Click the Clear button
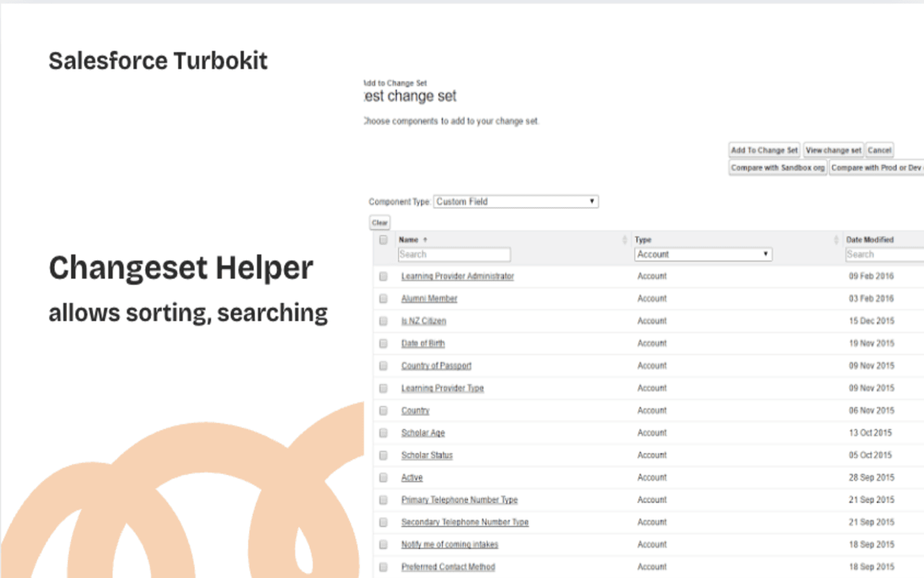Viewport: 924px width, 578px height. click(x=380, y=223)
